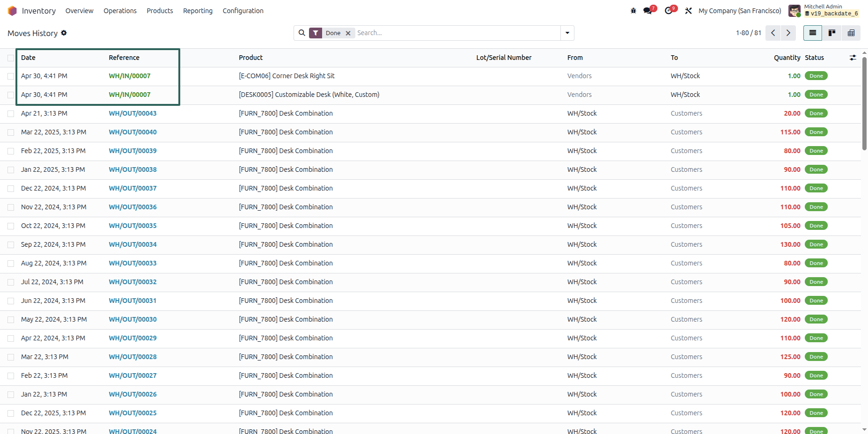Sort by the Reference column header

pyautogui.click(x=124, y=58)
